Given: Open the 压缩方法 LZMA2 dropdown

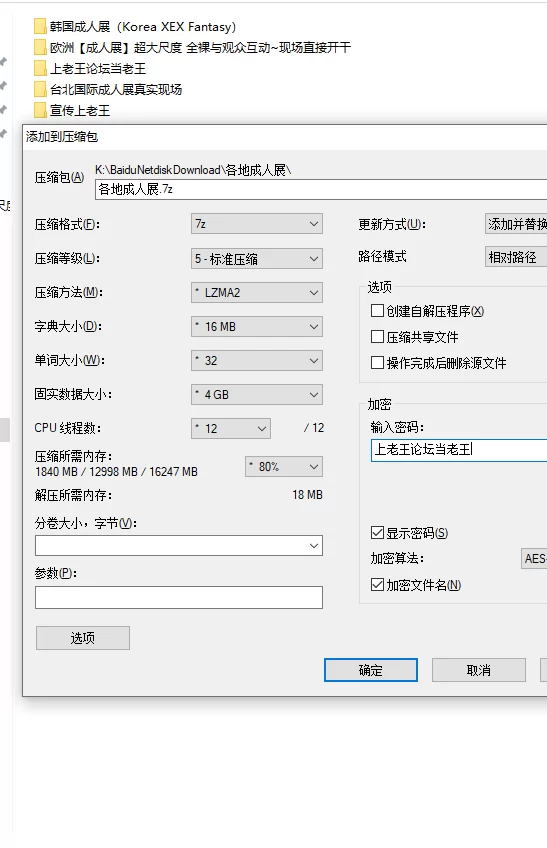Looking at the screenshot, I should [x=256, y=293].
